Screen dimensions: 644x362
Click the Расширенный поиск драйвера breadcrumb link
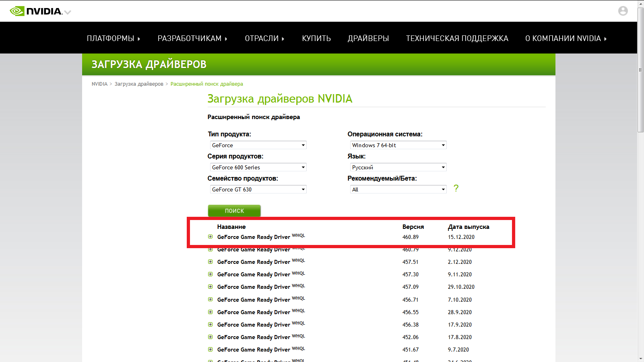click(207, 84)
